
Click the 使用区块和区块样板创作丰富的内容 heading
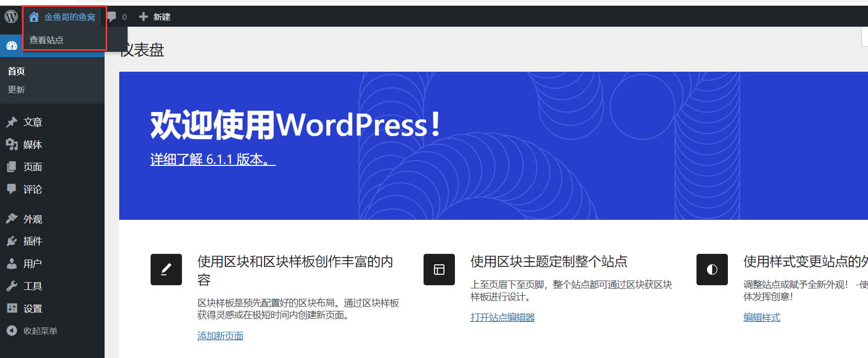[x=295, y=271]
